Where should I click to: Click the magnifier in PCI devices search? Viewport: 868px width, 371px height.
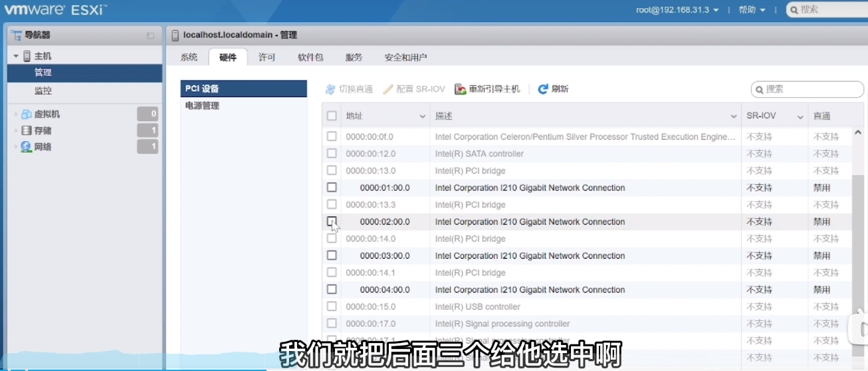click(x=759, y=89)
